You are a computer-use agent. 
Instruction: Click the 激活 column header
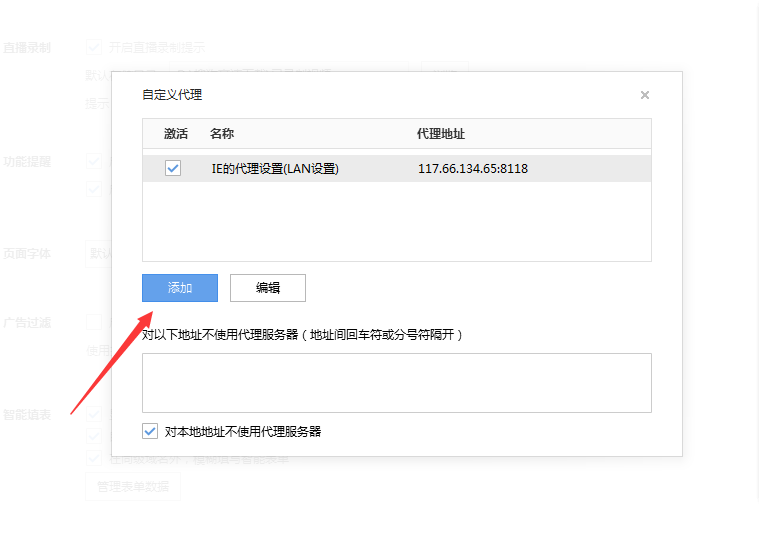coord(176,134)
